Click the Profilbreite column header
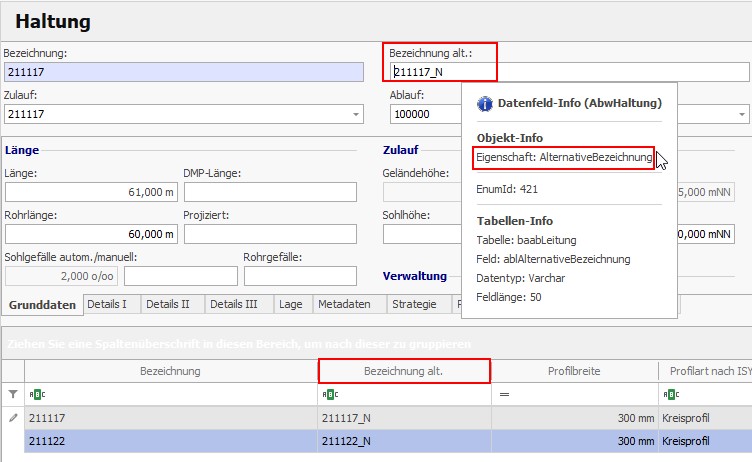 [574, 371]
